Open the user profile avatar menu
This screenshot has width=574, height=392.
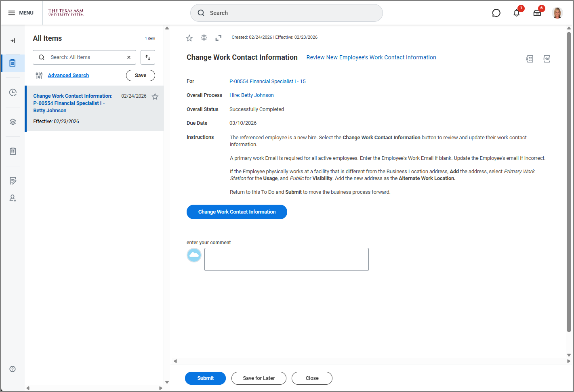click(557, 13)
